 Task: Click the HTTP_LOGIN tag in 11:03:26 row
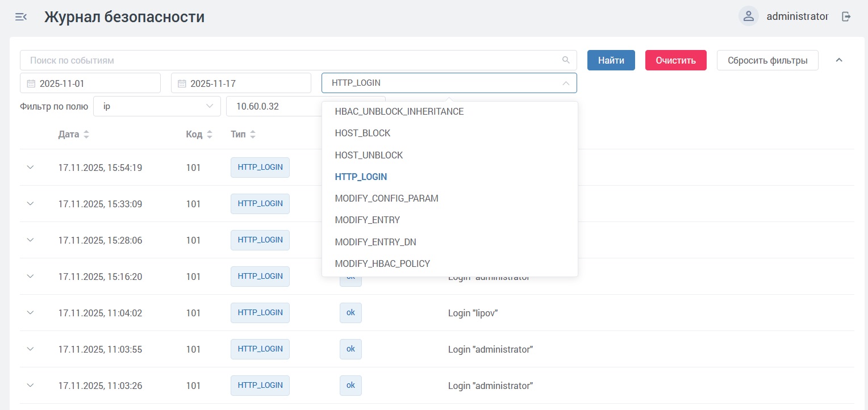[x=260, y=386]
